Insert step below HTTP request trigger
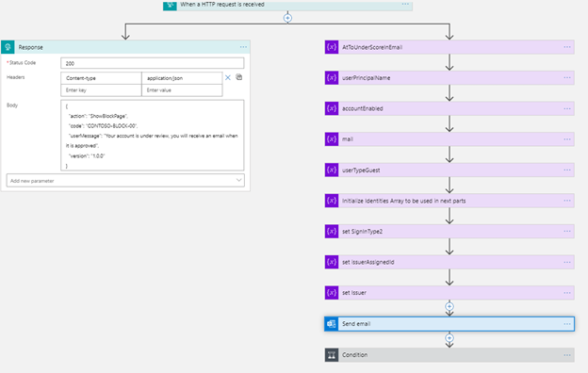The image size is (588, 373). [287, 18]
